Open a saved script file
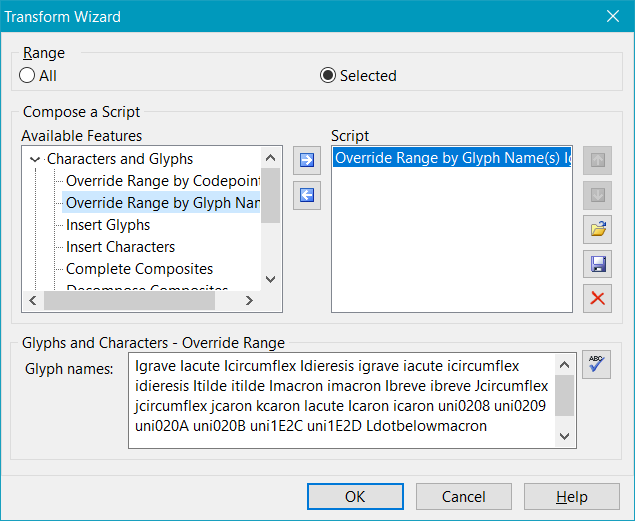Viewport: 635px width, 521px height. [597, 230]
